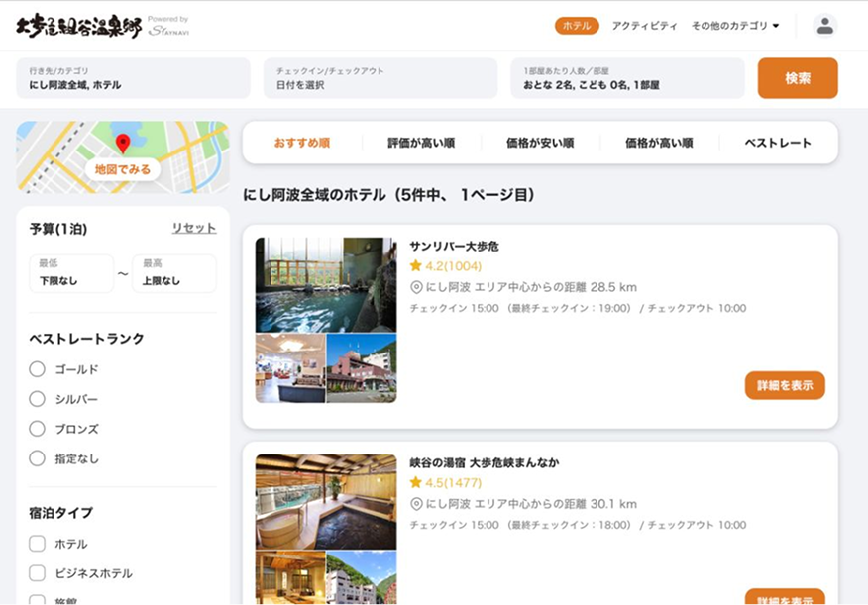
Task: Check the ビジネスホテル filter
Action: pyautogui.click(x=38, y=573)
